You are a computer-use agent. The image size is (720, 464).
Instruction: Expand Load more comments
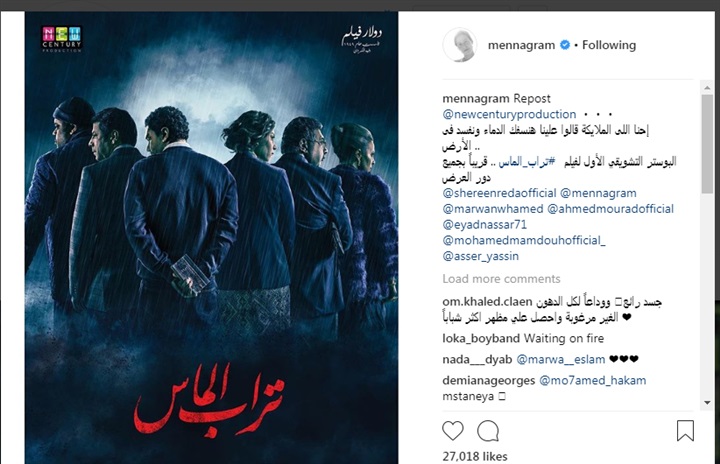(501, 279)
